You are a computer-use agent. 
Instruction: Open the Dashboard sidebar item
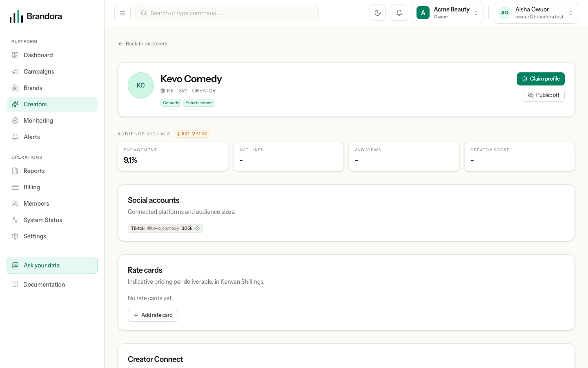click(52, 55)
